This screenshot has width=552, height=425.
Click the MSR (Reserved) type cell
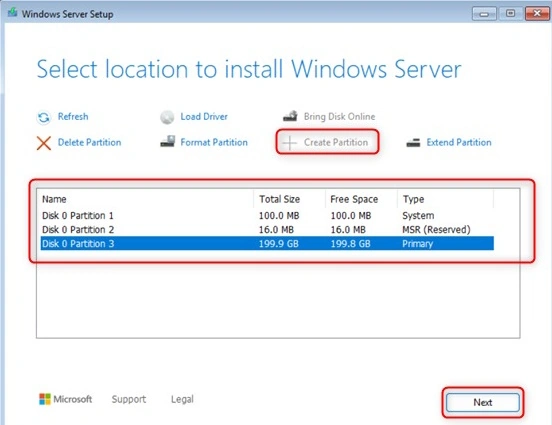pyautogui.click(x=437, y=230)
